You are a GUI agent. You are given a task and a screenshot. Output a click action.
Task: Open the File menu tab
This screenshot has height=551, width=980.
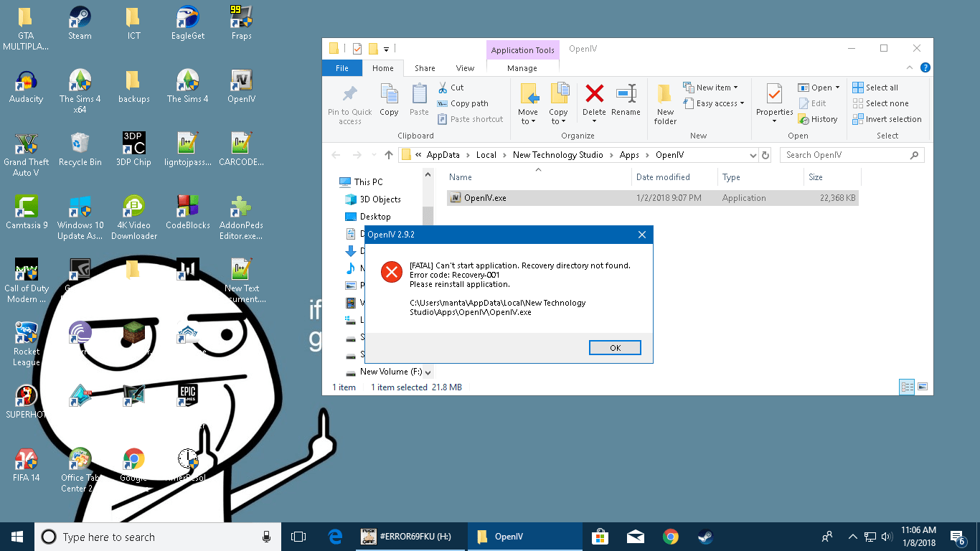tap(342, 68)
